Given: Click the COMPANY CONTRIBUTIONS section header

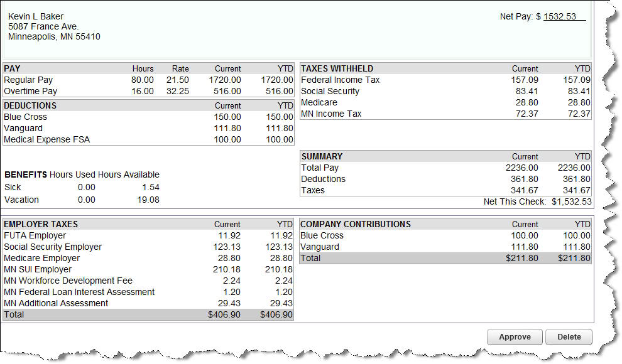Looking at the screenshot, I should click(356, 224).
